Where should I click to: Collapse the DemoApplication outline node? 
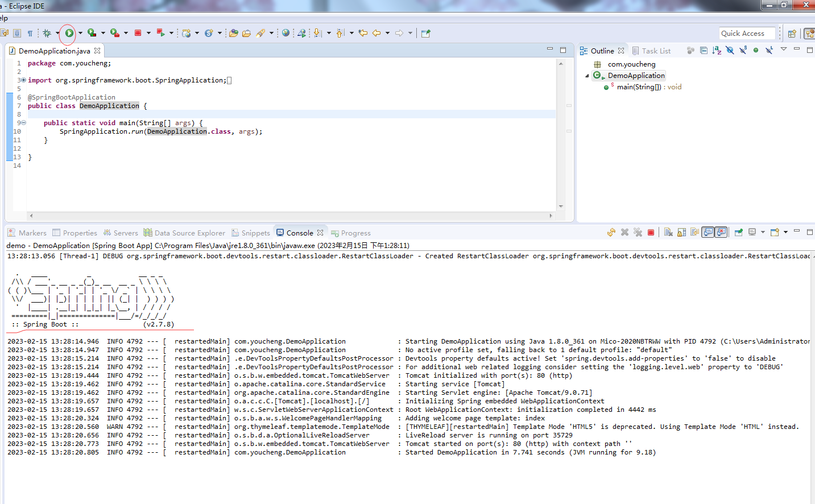[x=587, y=76]
